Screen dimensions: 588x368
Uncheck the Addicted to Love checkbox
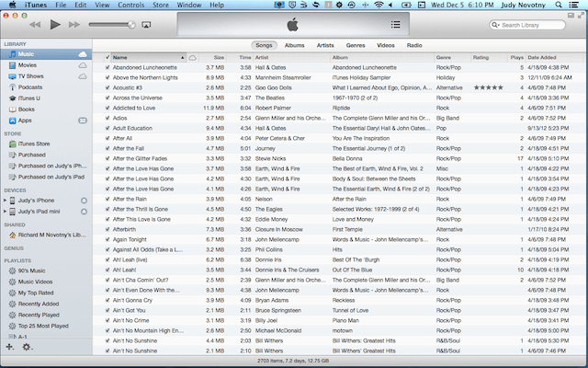point(107,109)
